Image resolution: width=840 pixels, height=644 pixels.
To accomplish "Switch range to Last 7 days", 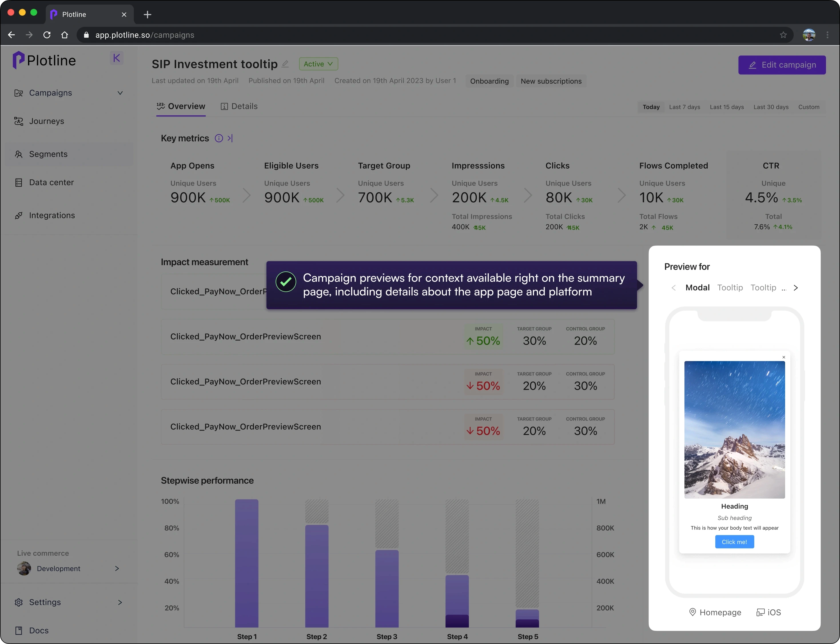I will 684,107.
